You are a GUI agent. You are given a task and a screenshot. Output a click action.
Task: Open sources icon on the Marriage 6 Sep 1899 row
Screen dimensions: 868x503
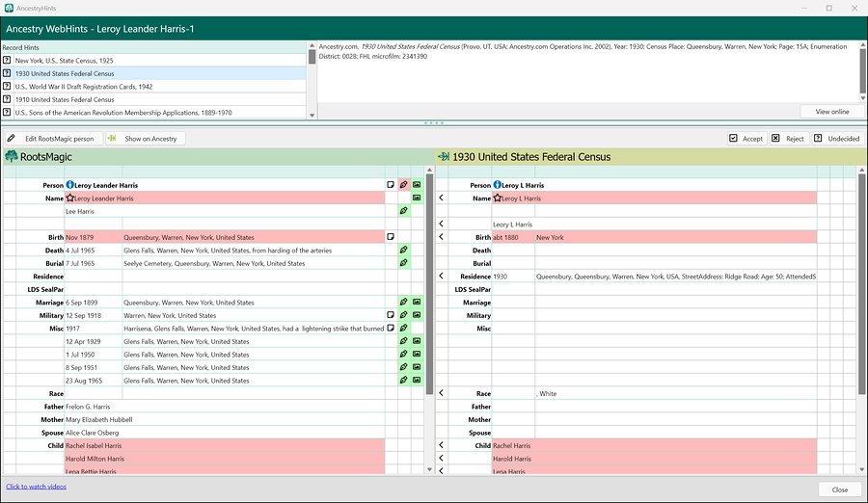(404, 303)
